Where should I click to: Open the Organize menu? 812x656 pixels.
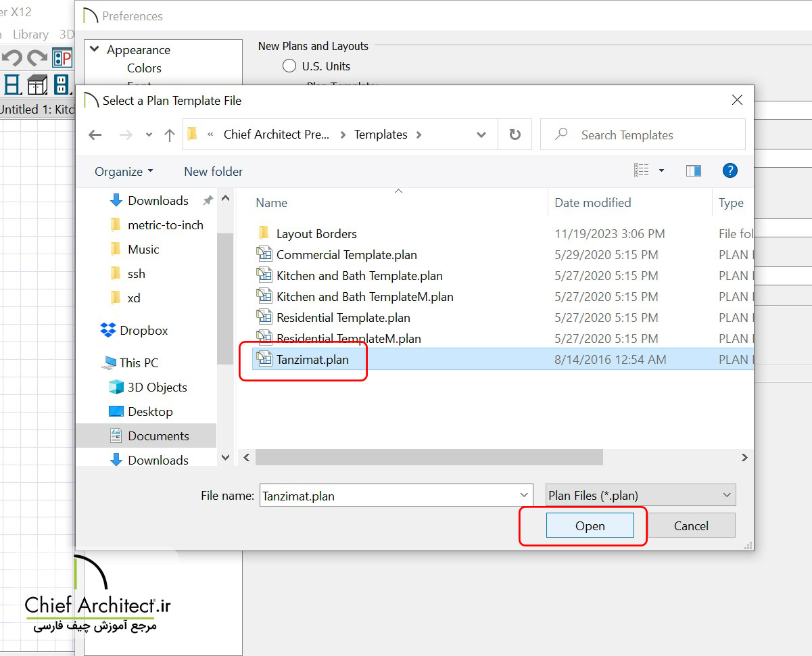pyautogui.click(x=124, y=172)
